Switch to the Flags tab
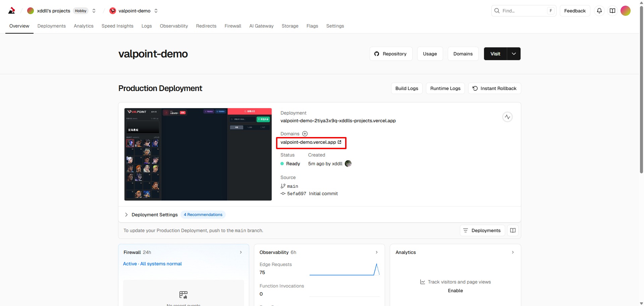Image resolution: width=644 pixels, height=306 pixels. [x=312, y=26]
